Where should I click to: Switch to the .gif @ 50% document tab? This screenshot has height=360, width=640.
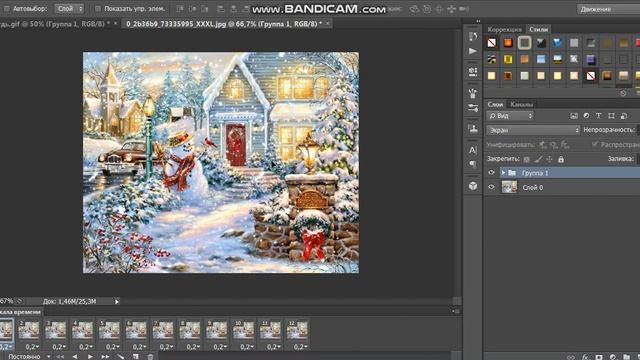point(55,24)
